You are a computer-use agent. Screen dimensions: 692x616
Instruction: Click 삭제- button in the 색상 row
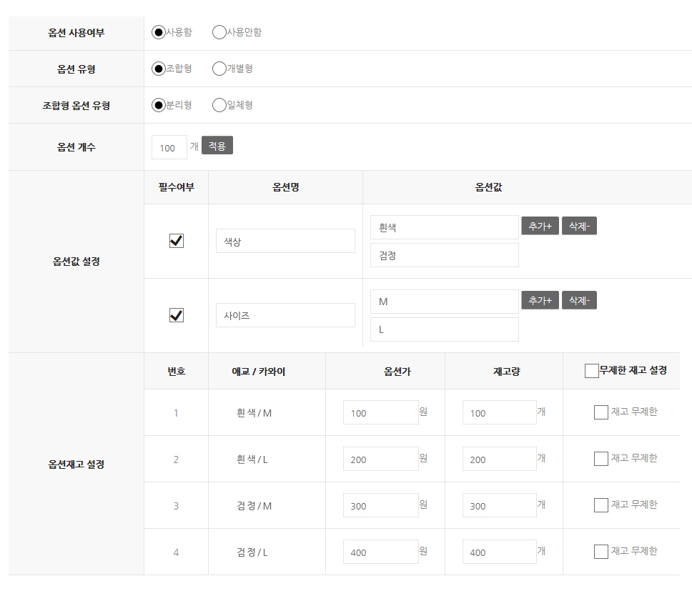pyautogui.click(x=579, y=226)
